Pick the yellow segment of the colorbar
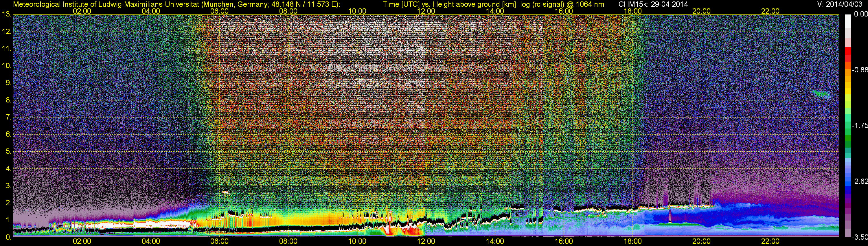Screen dimensions: 868x246 (x=848, y=91)
